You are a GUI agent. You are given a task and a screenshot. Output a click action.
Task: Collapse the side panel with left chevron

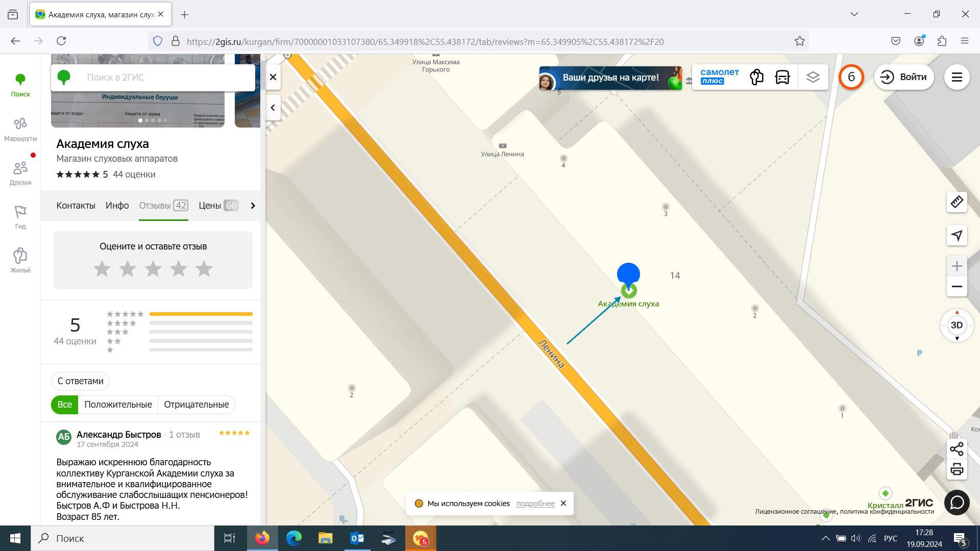[x=273, y=108]
